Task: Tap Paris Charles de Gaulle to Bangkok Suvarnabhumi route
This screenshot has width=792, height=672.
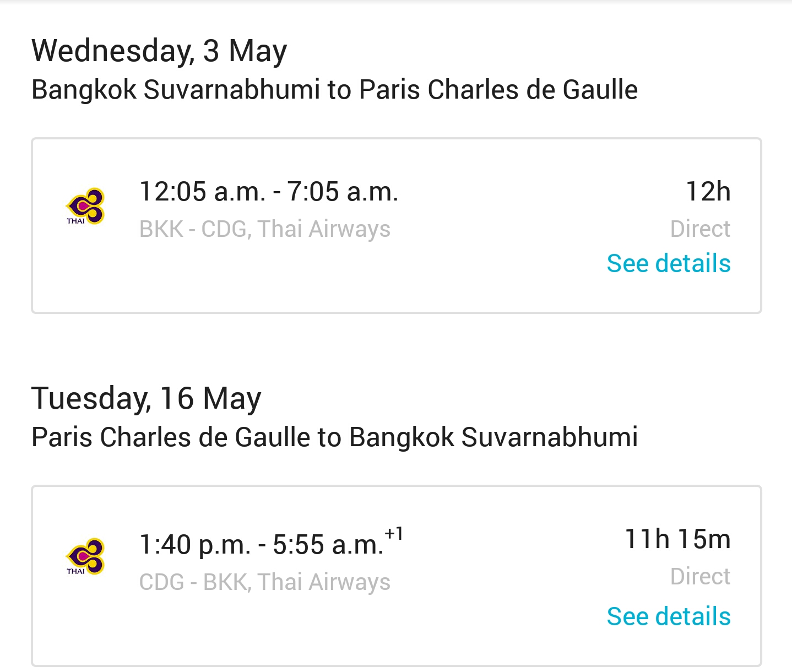Action: [334, 437]
